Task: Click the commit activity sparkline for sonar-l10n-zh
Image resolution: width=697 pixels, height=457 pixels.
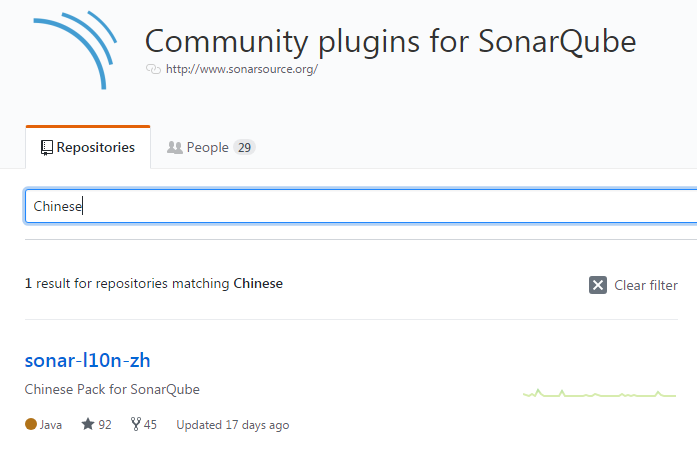Action: [x=600, y=393]
